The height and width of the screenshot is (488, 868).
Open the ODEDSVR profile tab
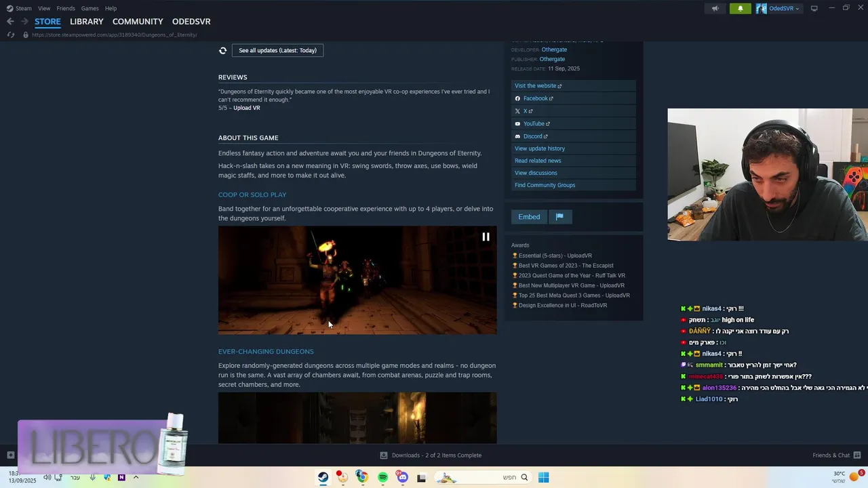191,22
